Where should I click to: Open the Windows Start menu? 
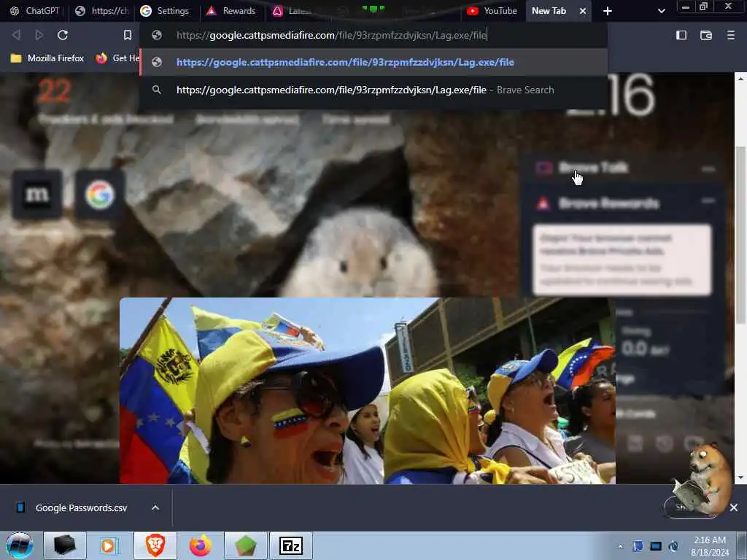[20, 545]
